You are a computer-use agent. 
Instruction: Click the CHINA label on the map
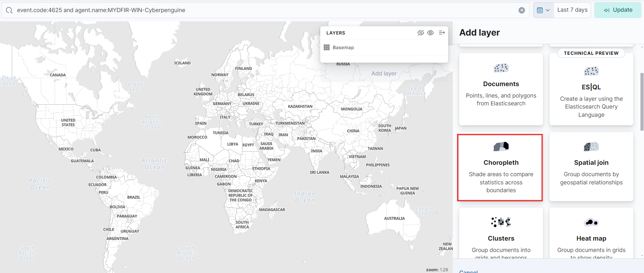tap(353, 131)
